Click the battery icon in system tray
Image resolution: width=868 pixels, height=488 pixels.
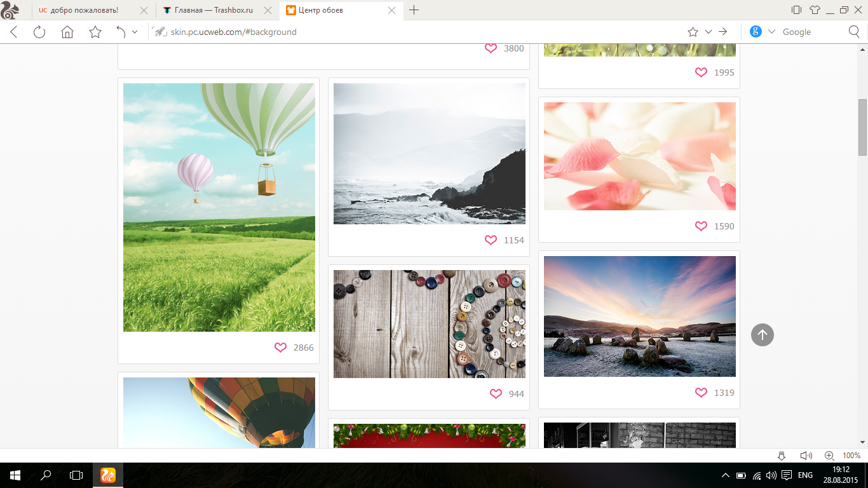[x=741, y=475]
